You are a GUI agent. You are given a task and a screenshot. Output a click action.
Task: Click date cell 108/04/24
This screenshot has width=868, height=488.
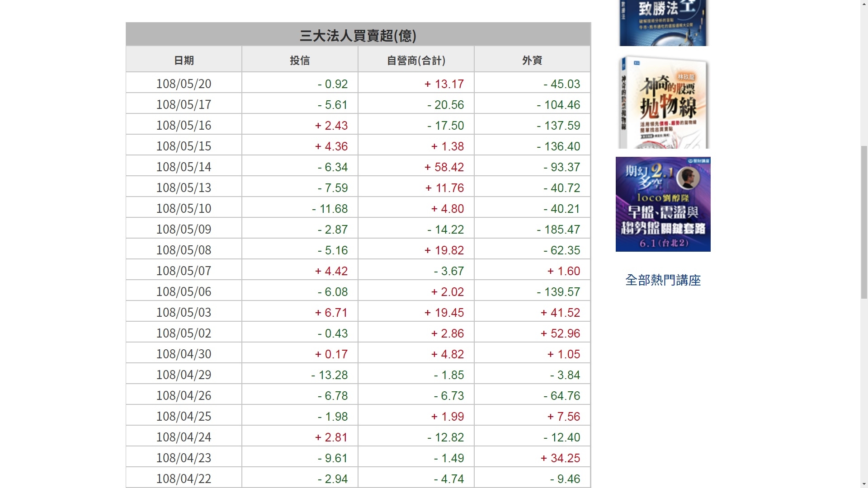tap(184, 437)
